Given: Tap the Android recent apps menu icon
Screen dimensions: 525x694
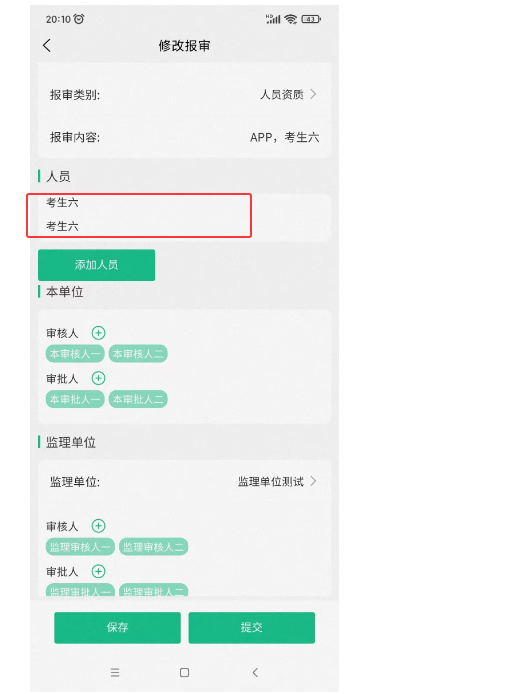Looking at the screenshot, I should coord(115,672).
